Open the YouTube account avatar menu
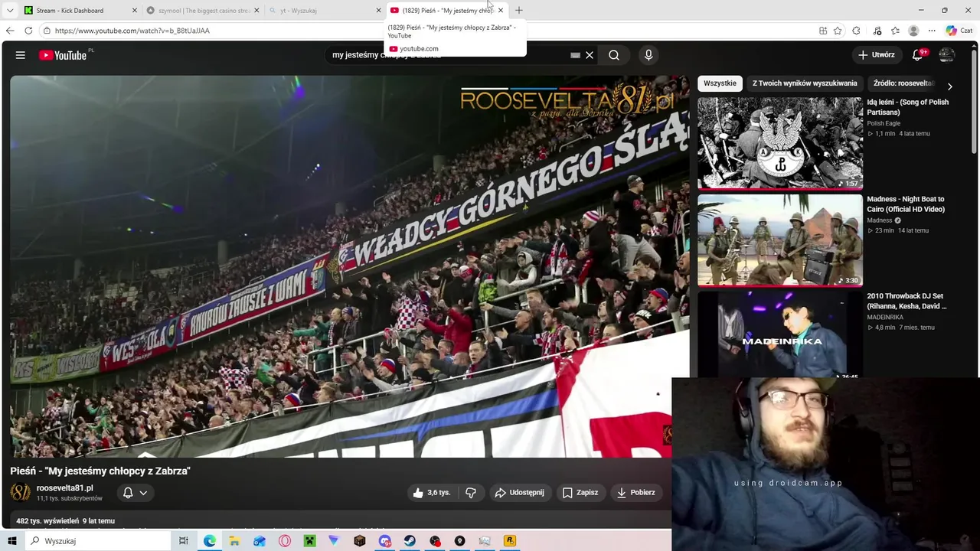Image resolution: width=980 pixels, height=551 pixels. [x=947, y=55]
